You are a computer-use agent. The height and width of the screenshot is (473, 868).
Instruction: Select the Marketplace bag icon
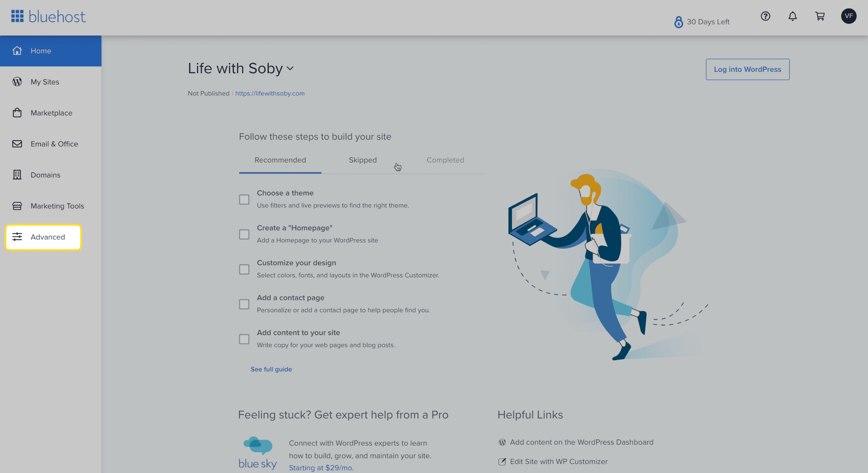(x=17, y=113)
